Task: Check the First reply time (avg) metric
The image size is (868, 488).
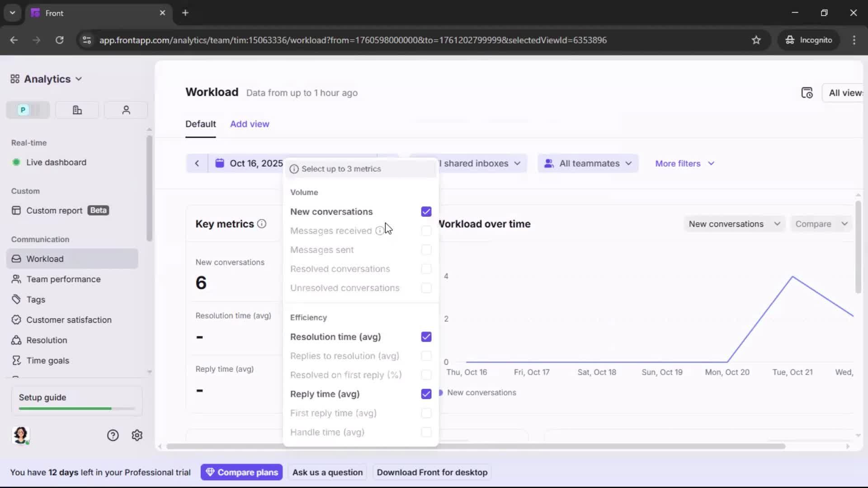Action: pyautogui.click(x=426, y=413)
